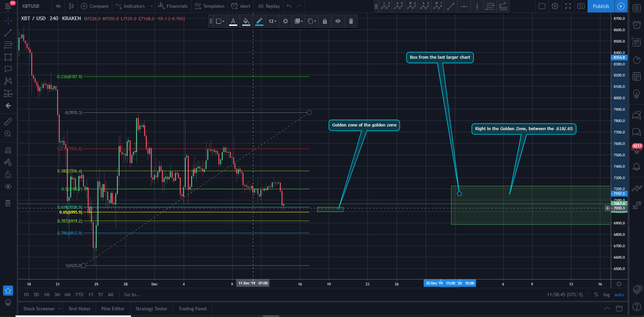This screenshot has width=644, height=317.
Task: Click the blue Publish button
Action: 601,6
